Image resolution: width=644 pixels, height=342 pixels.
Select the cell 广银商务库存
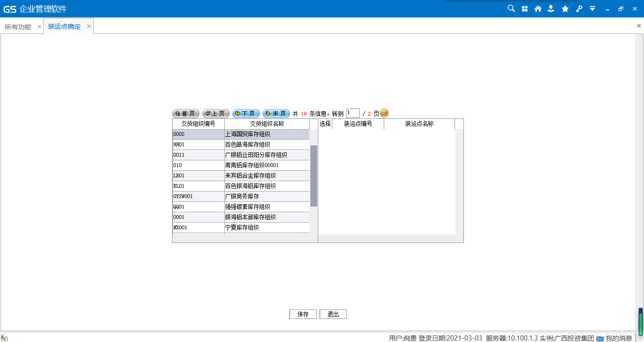(x=267, y=197)
